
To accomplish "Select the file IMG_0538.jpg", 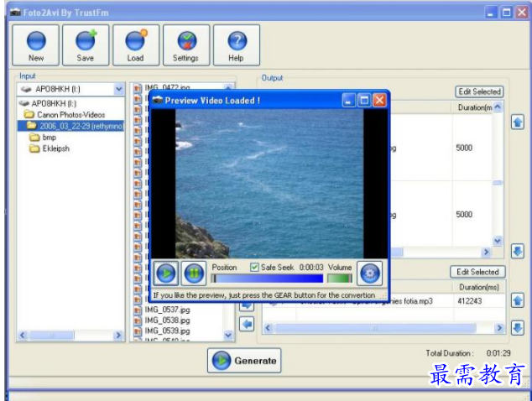I will click(167, 320).
